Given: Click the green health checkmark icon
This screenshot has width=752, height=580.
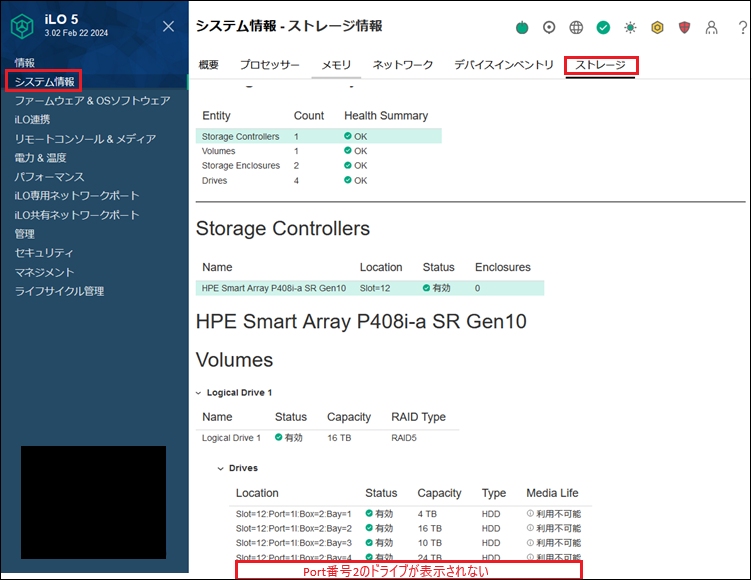Looking at the screenshot, I should click(x=603, y=28).
